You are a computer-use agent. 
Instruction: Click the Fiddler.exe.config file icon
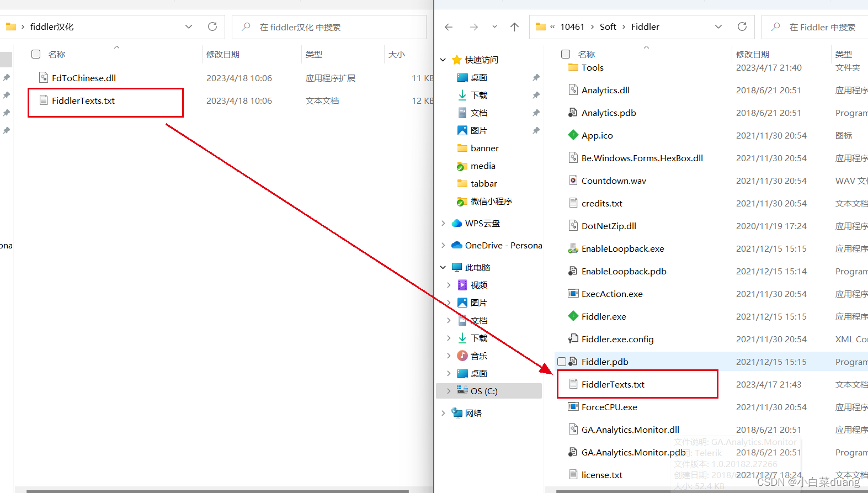573,339
